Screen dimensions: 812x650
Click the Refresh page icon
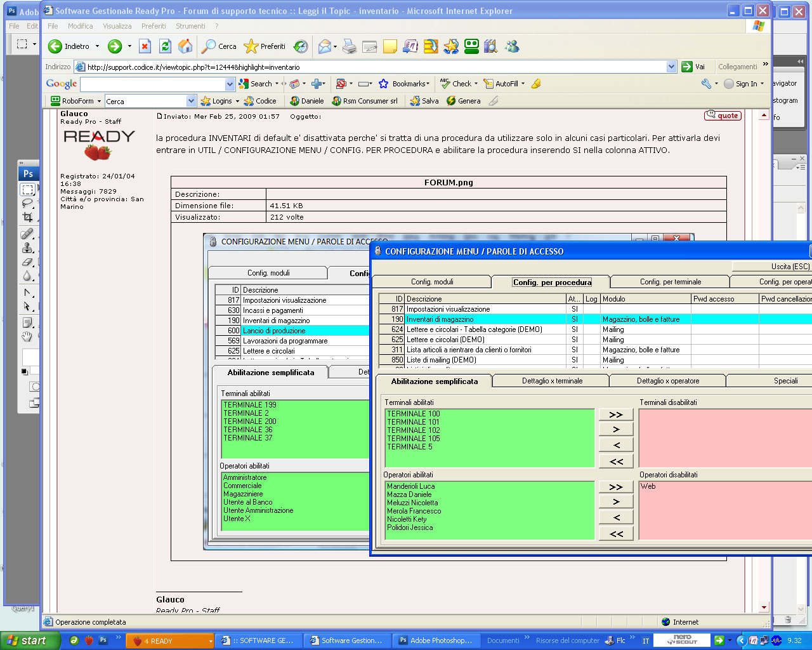pyautogui.click(x=165, y=46)
